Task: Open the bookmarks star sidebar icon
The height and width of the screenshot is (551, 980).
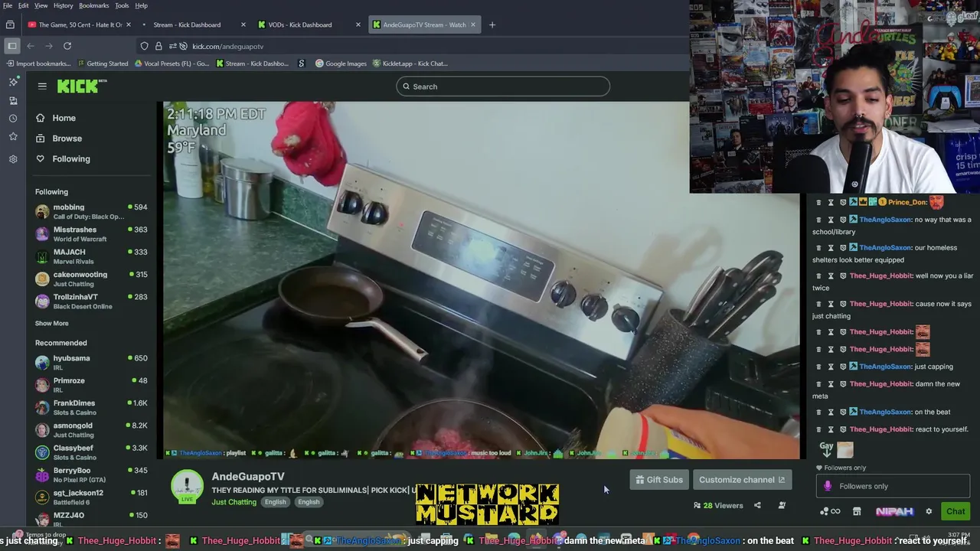Action: click(x=13, y=136)
